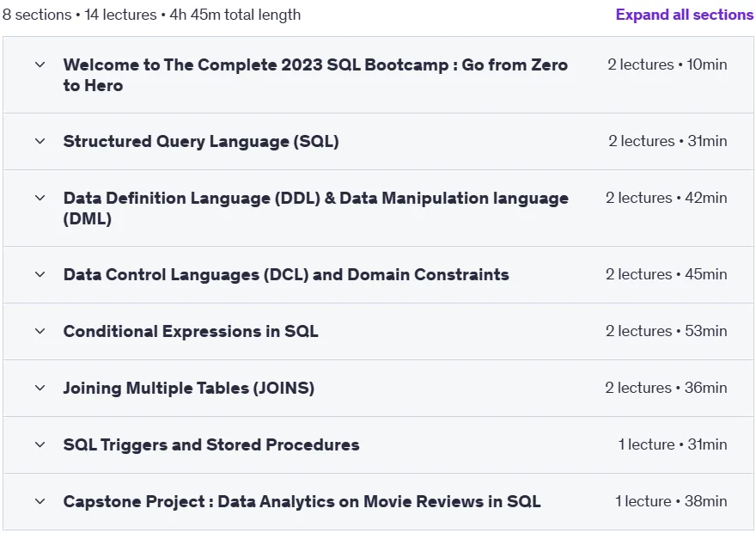Open Capstone Project Data Analytics title
Screen dimensions: 756x533
pyautogui.click(x=302, y=502)
